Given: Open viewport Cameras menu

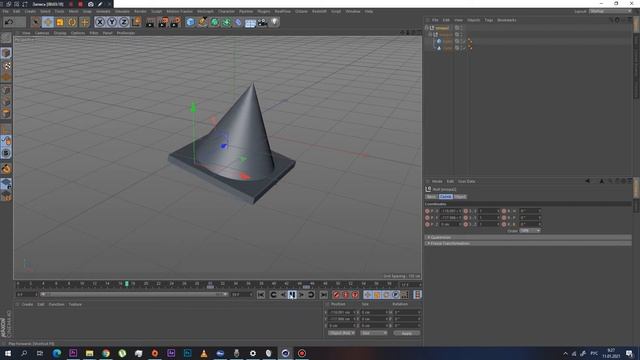Looking at the screenshot, I should [42, 33].
